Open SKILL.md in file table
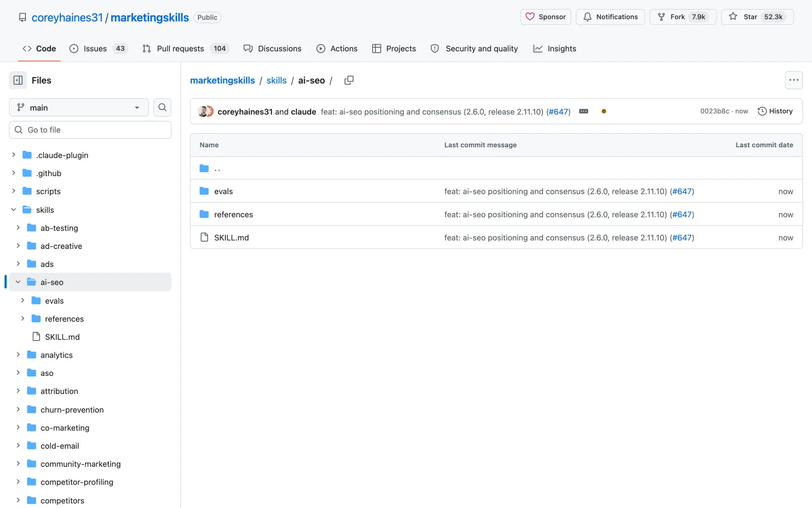The width and height of the screenshot is (812, 508). click(x=231, y=238)
